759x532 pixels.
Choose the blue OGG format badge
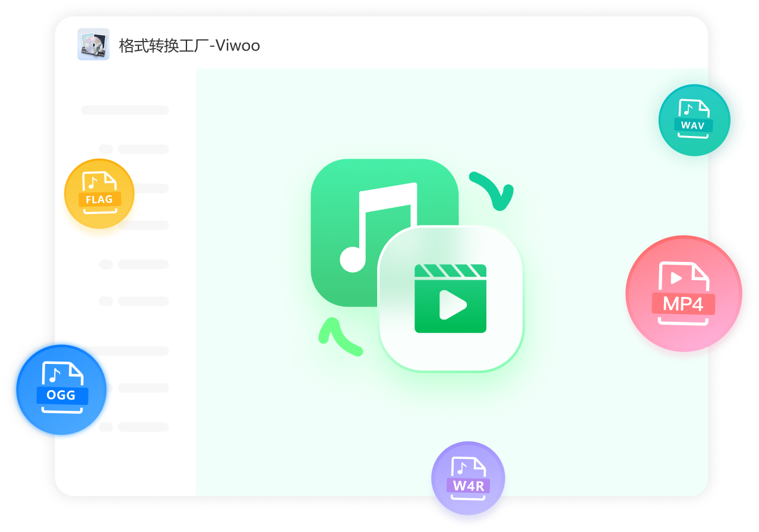point(62,389)
